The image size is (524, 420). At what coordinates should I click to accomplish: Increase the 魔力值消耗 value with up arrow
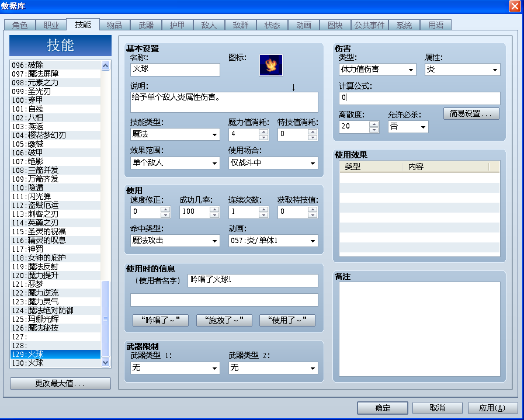click(263, 131)
